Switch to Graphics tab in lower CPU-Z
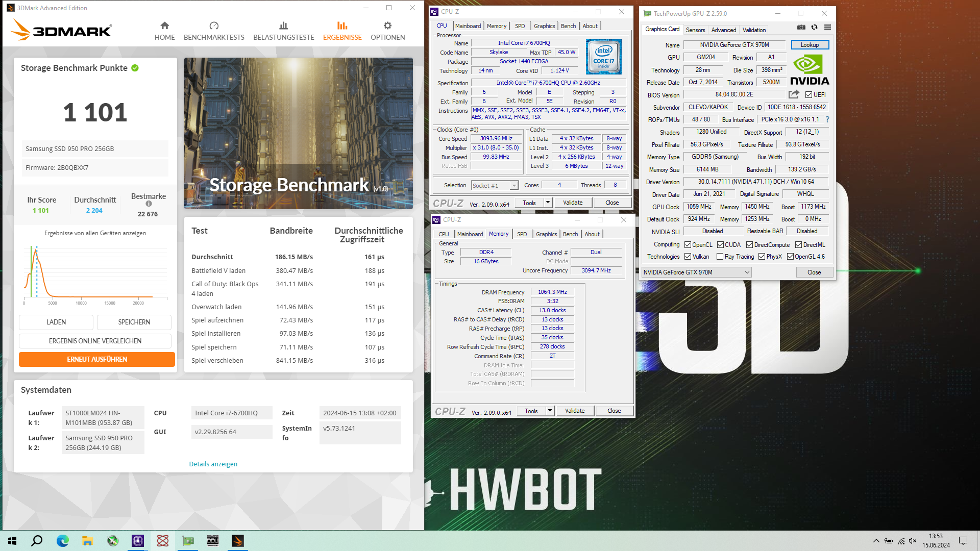The width and height of the screenshot is (980, 551). 546,234
